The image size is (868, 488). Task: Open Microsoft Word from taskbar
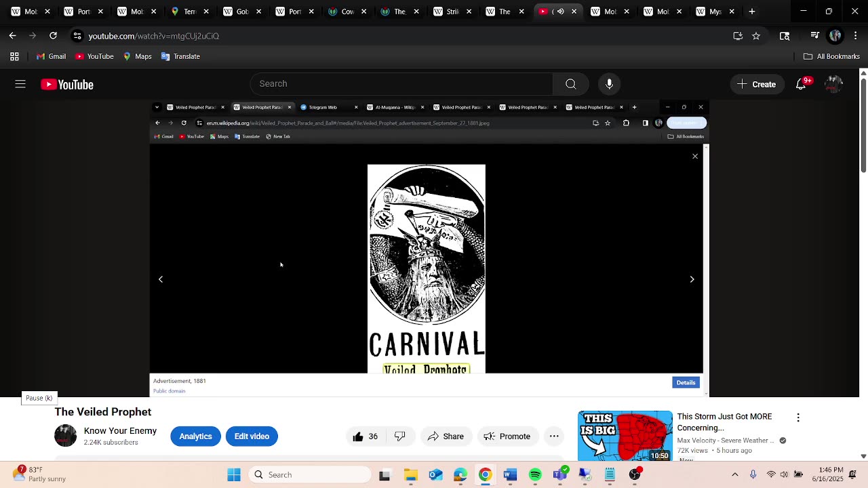coord(511,475)
